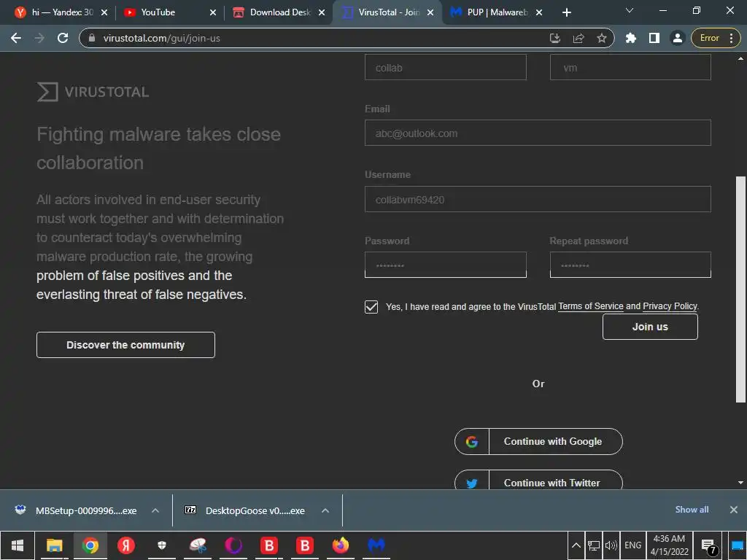The height and width of the screenshot is (560, 747).
Task: Open Yandex Browser from taskbar
Action: click(125, 545)
